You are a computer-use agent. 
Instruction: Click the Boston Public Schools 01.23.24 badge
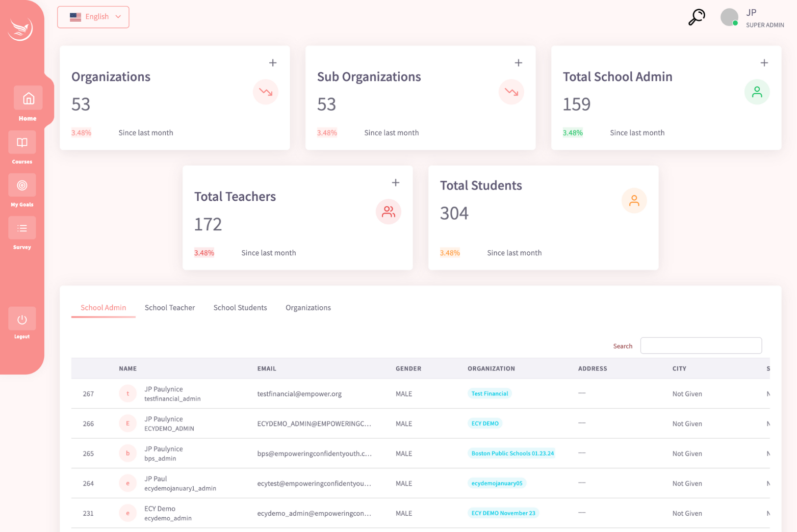(512, 453)
